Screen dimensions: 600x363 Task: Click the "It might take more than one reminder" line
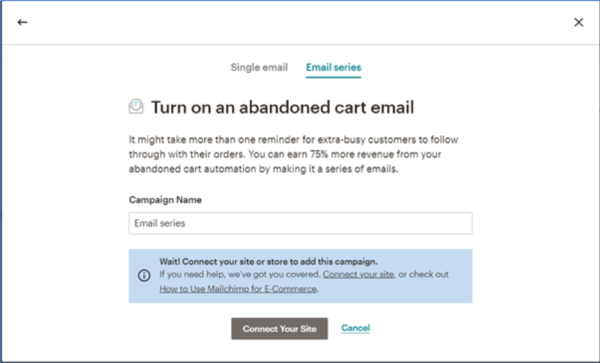coord(293,140)
